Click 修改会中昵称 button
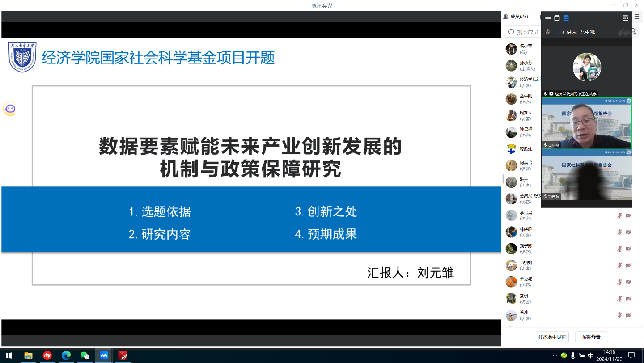The width and height of the screenshot is (644, 363). click(552, 337)
